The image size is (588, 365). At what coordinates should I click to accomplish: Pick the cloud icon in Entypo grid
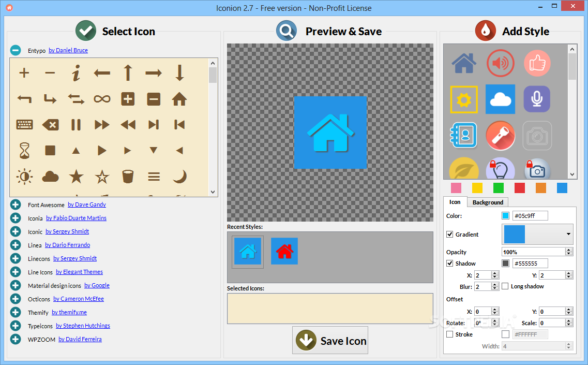click(50, 177)
